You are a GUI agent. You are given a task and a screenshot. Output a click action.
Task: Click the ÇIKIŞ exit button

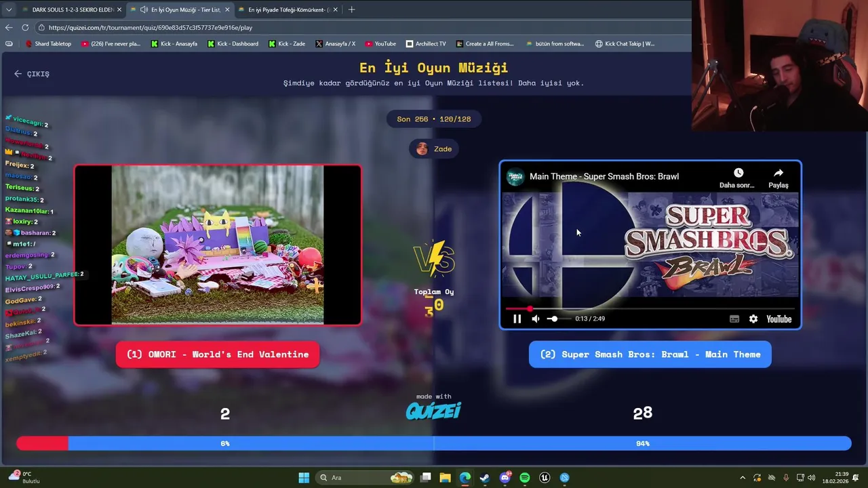coord(32,74)
